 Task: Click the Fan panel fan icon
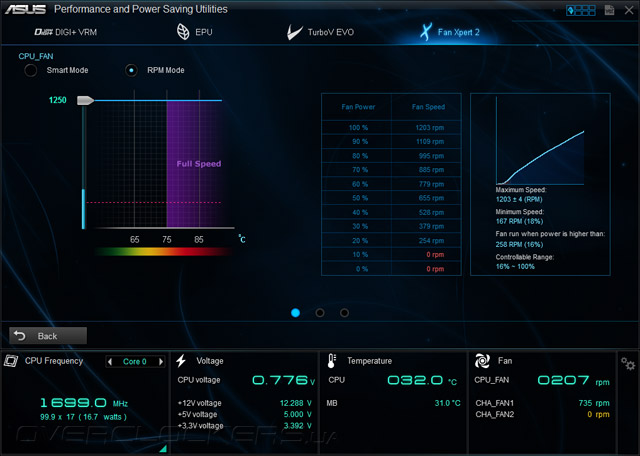click(482, 361)
